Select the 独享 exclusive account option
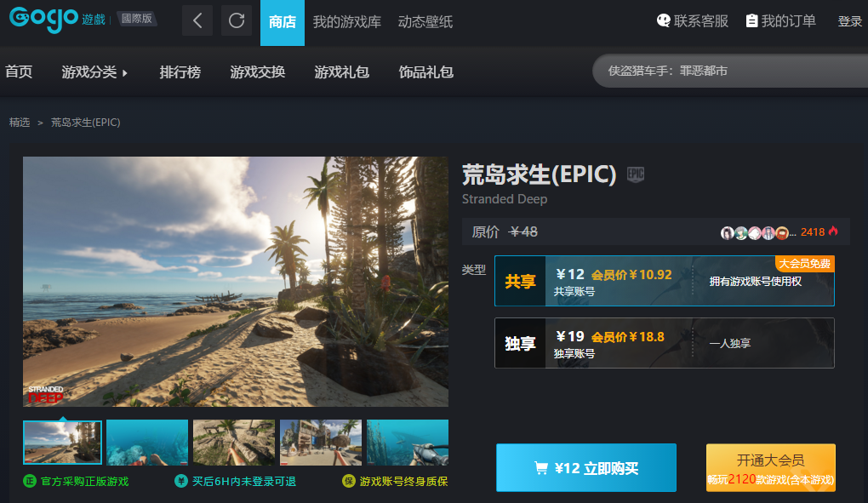This screenshot has height=503, width=868. click(665, 343)
